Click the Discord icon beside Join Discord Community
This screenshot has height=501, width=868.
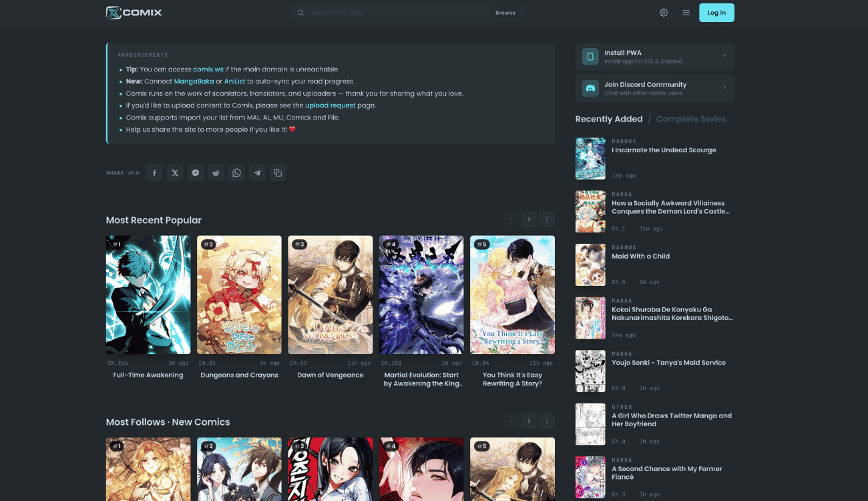pyautogui.click(x=590, y=88)
